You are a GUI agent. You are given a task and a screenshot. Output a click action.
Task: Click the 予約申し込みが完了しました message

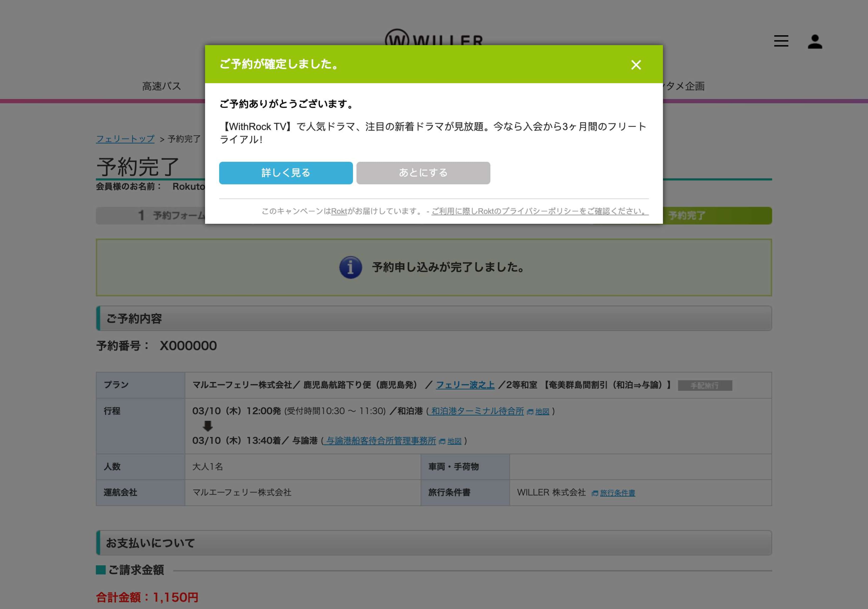[448, 267]
